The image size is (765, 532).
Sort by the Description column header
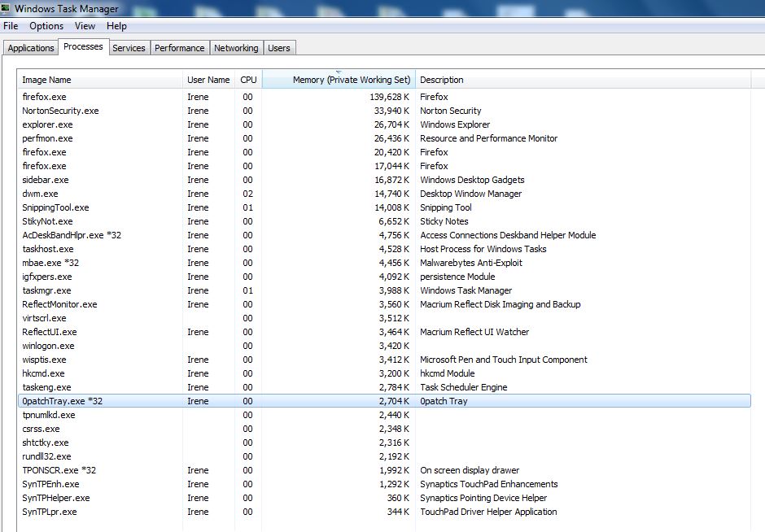[442, 80]
